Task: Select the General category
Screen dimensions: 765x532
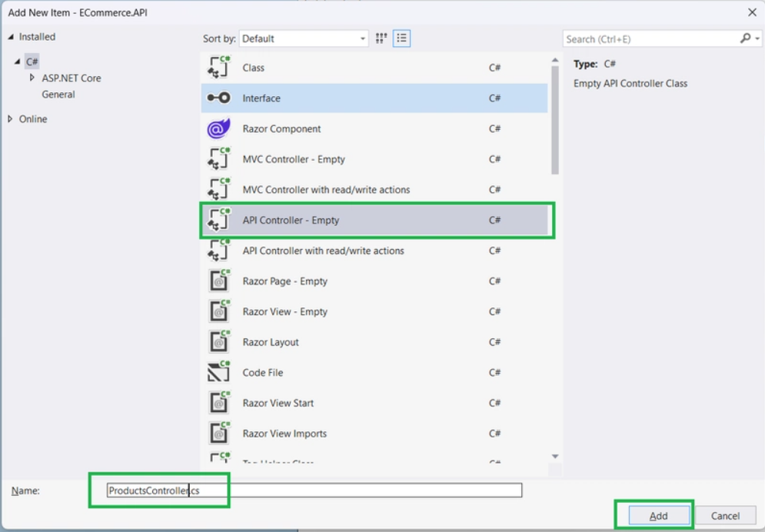Action: [x=58, y=95]
